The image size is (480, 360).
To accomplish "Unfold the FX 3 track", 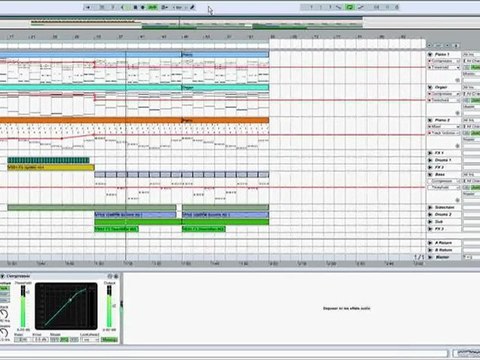I will 430,229.
